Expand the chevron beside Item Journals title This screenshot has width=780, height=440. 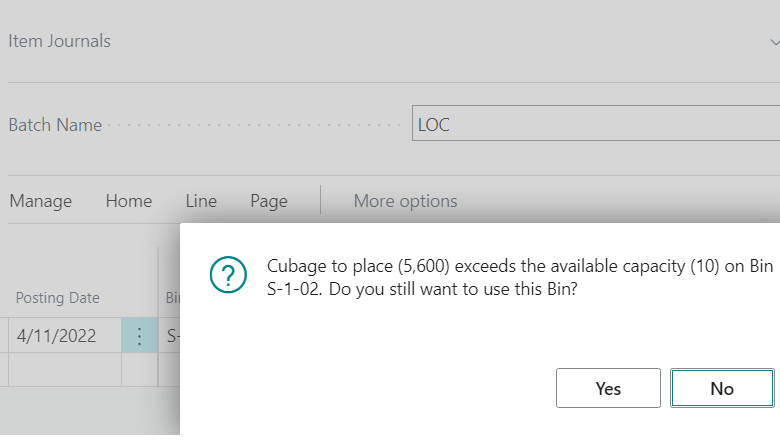[x=774, y=42]
